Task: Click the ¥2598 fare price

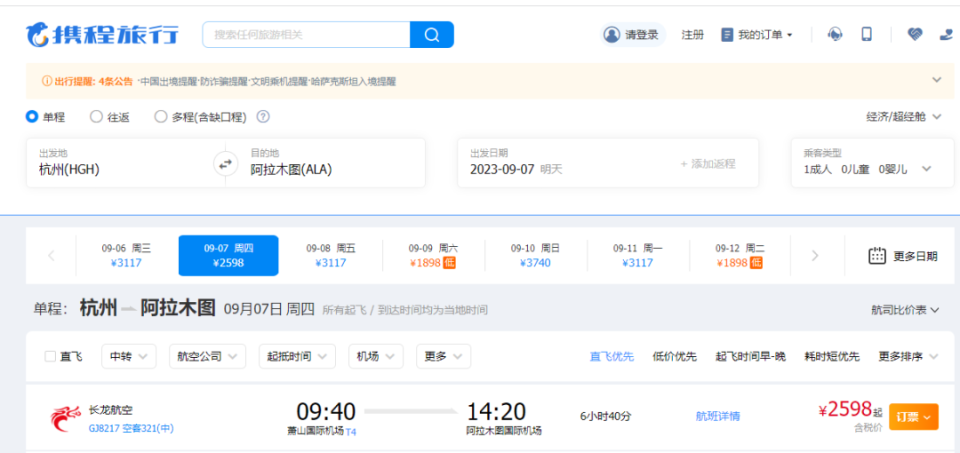Action: 845,409
